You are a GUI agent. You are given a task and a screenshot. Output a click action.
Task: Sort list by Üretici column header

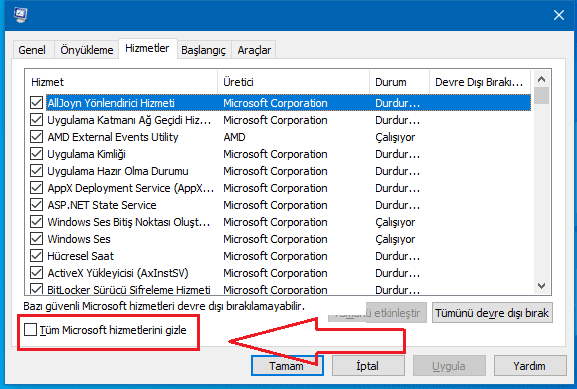click(x=294, y=82)
